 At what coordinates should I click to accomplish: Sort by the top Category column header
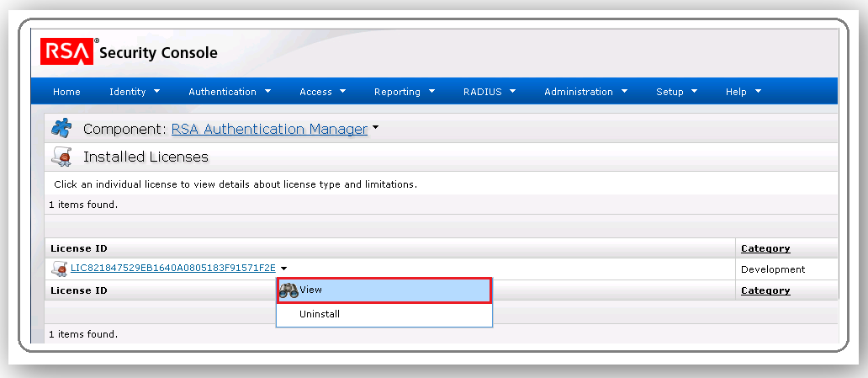pyautogui.click(x=765, y=248)
